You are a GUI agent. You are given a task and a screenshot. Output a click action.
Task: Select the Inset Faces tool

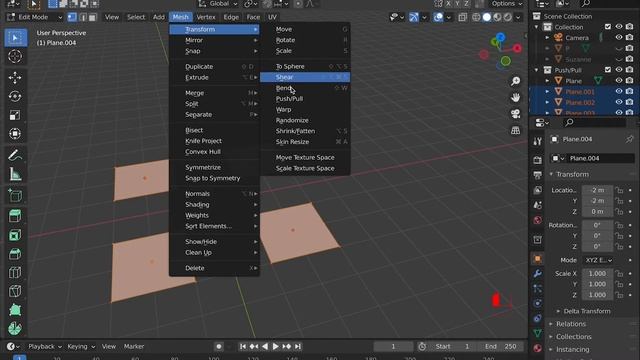pos(16,235)
